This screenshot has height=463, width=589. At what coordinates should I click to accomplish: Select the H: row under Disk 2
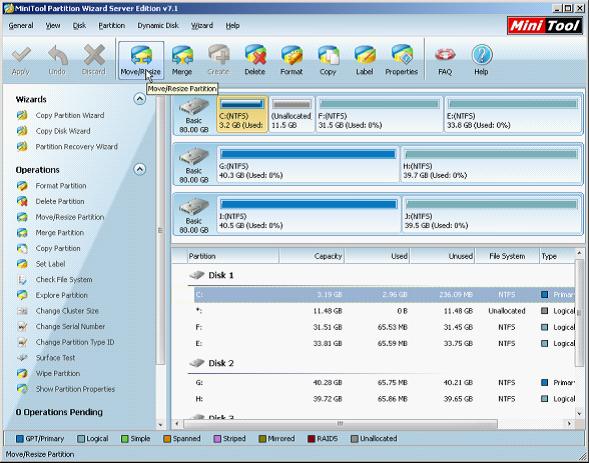tap(384, 399)
